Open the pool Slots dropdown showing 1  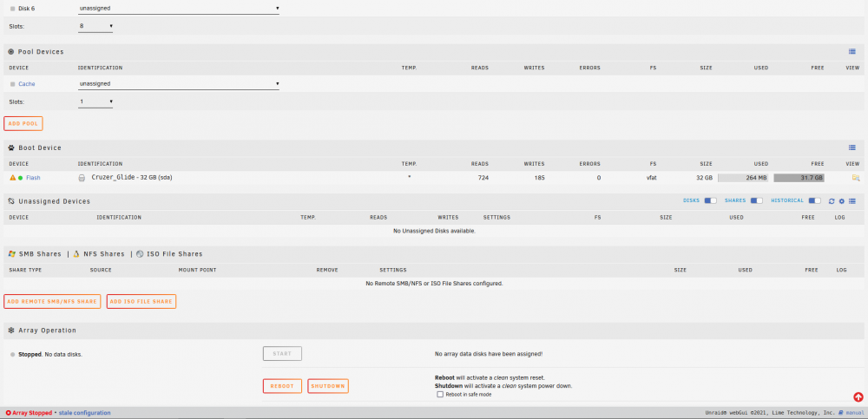(95, 101)
